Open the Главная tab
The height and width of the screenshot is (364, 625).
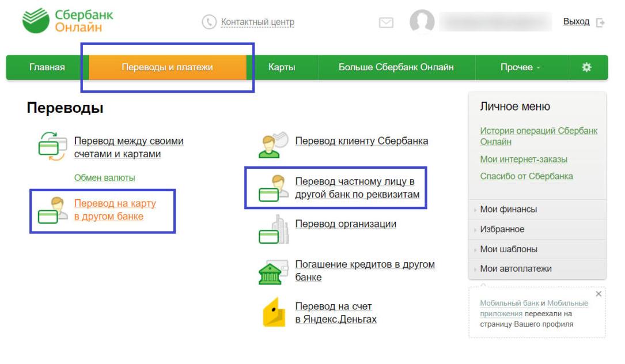coord(47,67)
